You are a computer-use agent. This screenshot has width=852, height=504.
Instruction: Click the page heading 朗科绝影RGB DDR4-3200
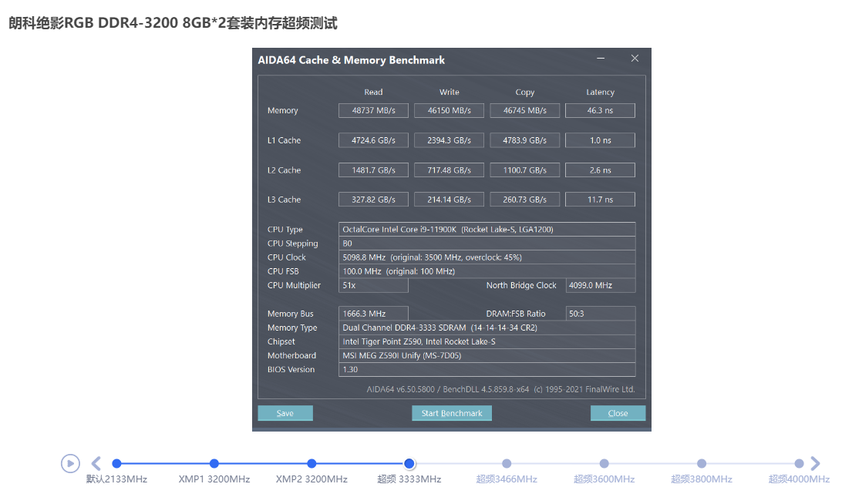173,23
